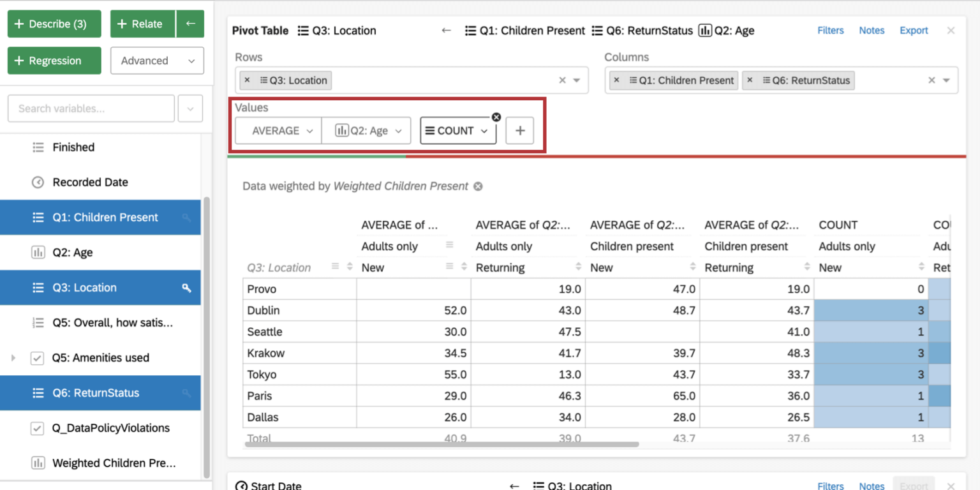The width and height of the screenshot is (980, 490).
Task: Click the Describe (3) button
Action: 54,24
